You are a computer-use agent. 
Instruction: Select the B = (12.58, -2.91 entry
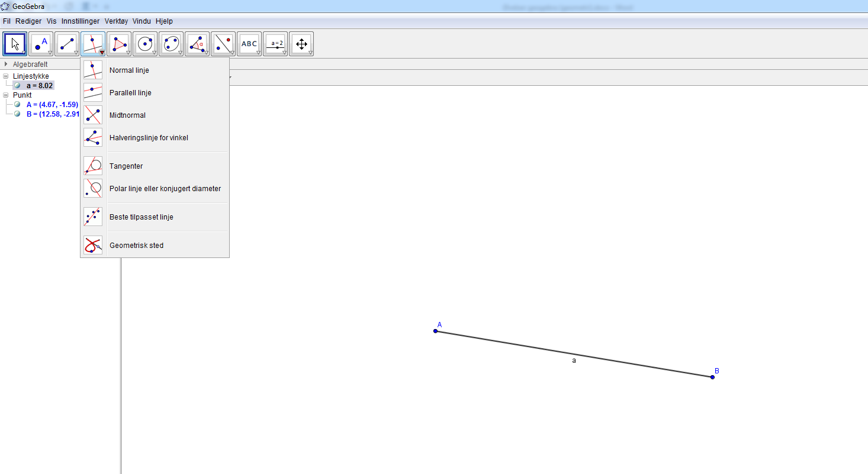pyautogui.click(x=52, y=114)
